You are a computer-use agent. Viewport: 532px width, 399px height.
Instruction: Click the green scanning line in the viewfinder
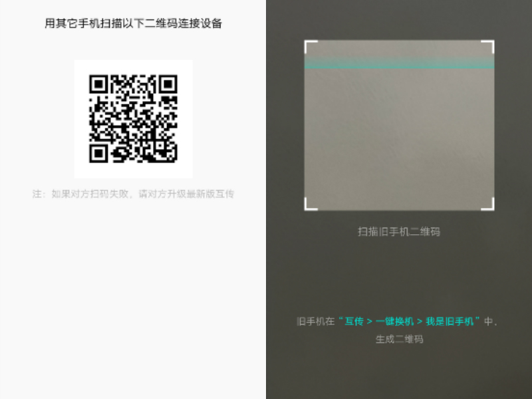pyautogui.click(x=399, y=66)
